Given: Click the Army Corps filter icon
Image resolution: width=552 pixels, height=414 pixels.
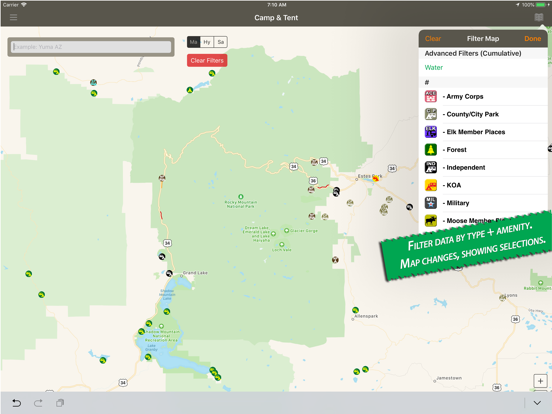Looking at the screenshot, I should 431,96.
